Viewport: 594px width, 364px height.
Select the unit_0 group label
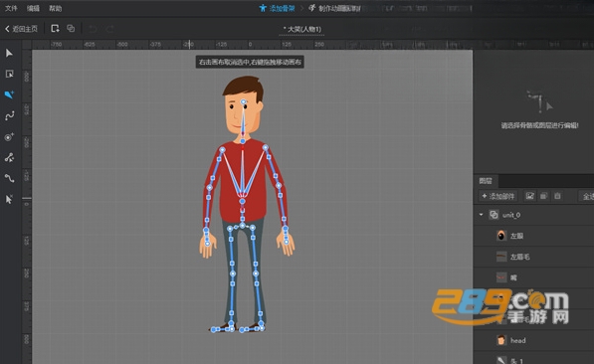click(x=511, y=215)
